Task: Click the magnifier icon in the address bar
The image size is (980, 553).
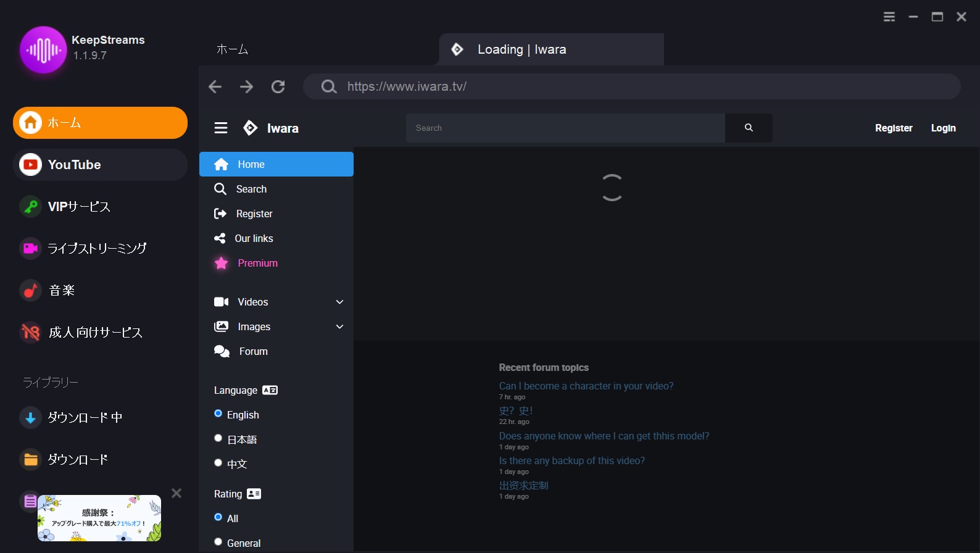Action: (x=329, y=86)
